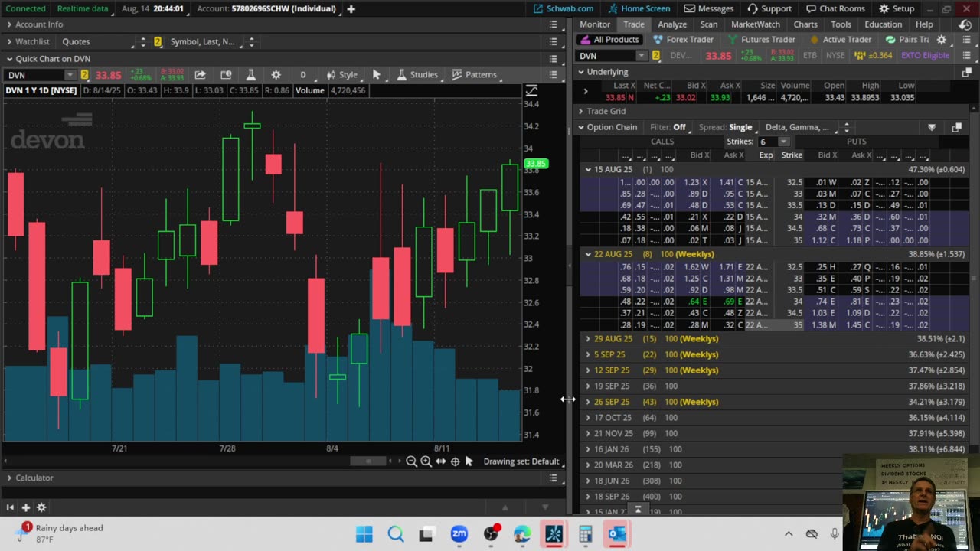980x551 pixels.
Task: Open Chat Rooms in the top bar
Action: (835, 8)
